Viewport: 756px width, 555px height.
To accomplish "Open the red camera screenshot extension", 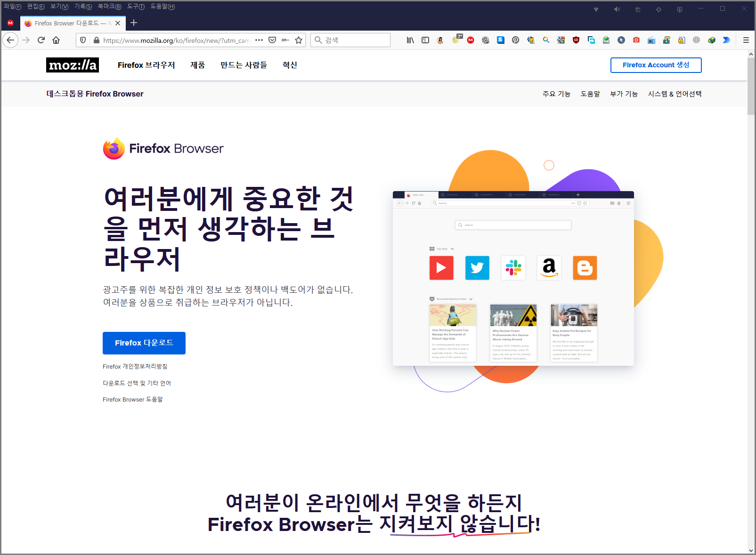I will [636, 40].
